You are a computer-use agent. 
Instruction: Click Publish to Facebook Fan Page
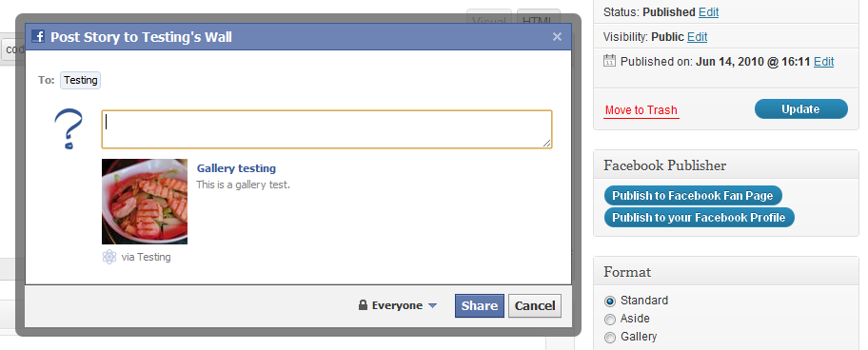[x=693, y=196]
